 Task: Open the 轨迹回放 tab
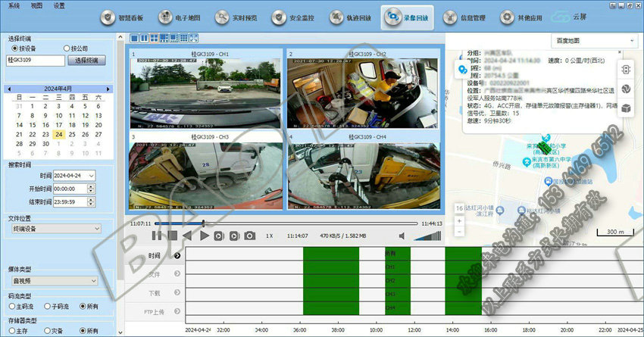[x=352, y=17]
